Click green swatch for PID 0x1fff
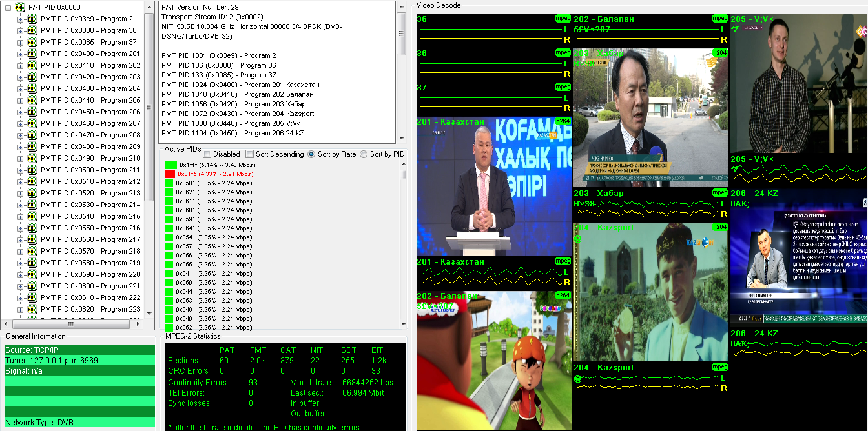 coord(170,165)
